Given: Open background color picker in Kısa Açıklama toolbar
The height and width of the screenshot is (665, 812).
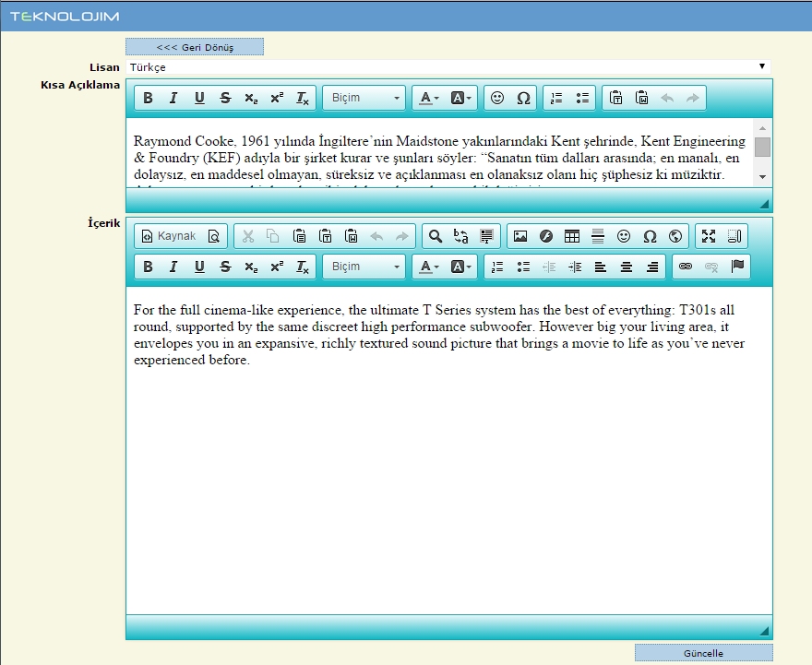Looking at the screenshot, I should point(460,98).
